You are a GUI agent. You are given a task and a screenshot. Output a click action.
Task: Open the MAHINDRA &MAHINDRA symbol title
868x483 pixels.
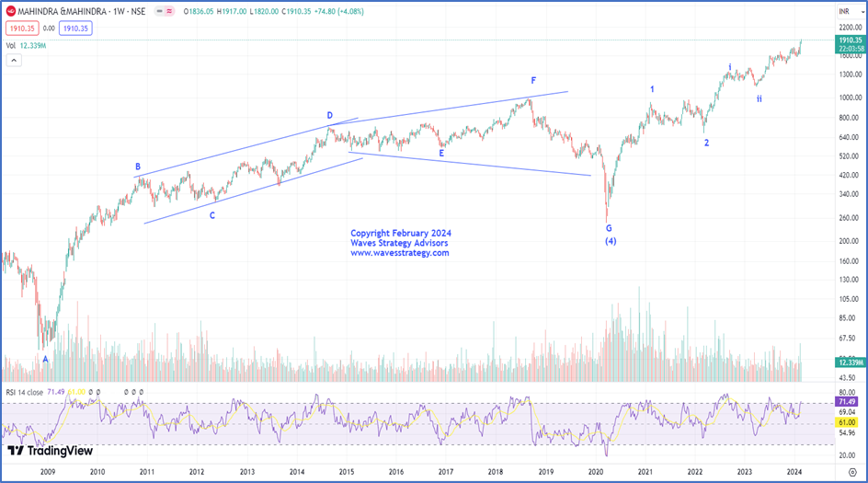coord(81,11)
